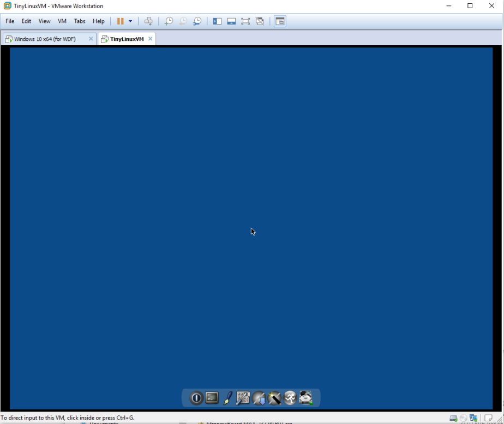Open the pause button dropdown arrow
This screenshot has height=424, width=504.
[x=131, y=21]
